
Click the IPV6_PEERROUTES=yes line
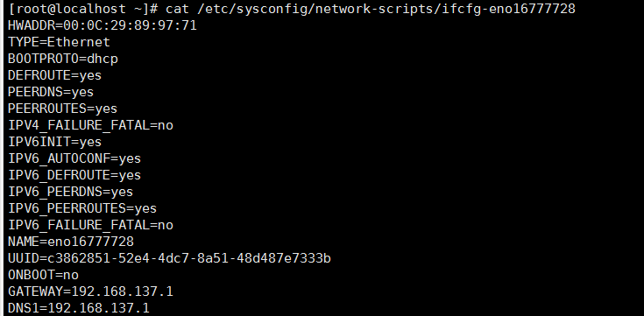pyautogui.click(x=82, y=208)
